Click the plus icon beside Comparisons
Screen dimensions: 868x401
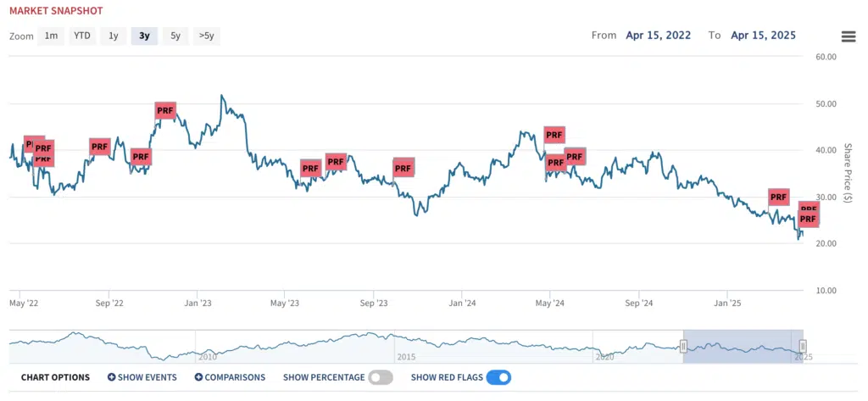tap(198, 378)
